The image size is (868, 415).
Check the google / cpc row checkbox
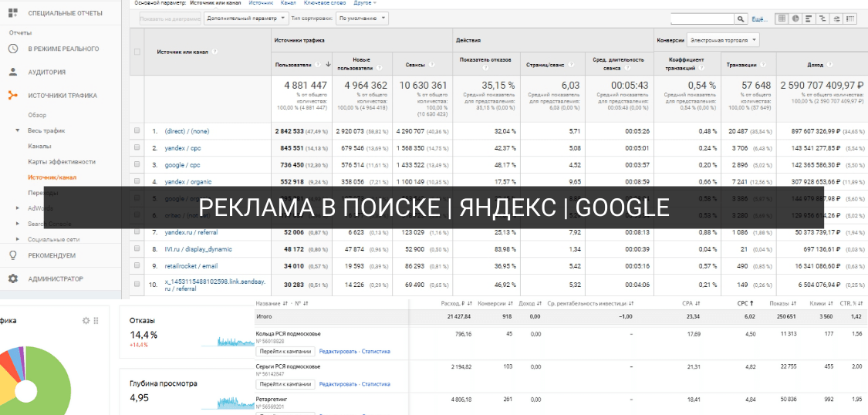pos(137,165)
